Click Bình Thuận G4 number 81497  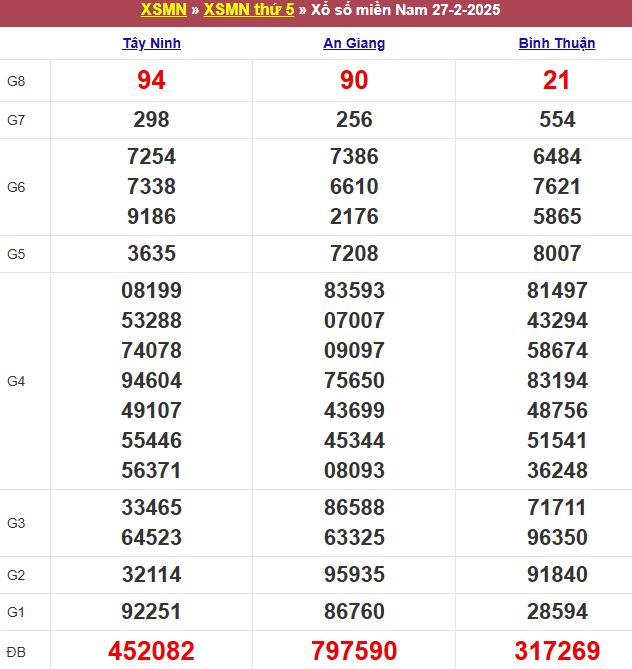click(557, 291)
